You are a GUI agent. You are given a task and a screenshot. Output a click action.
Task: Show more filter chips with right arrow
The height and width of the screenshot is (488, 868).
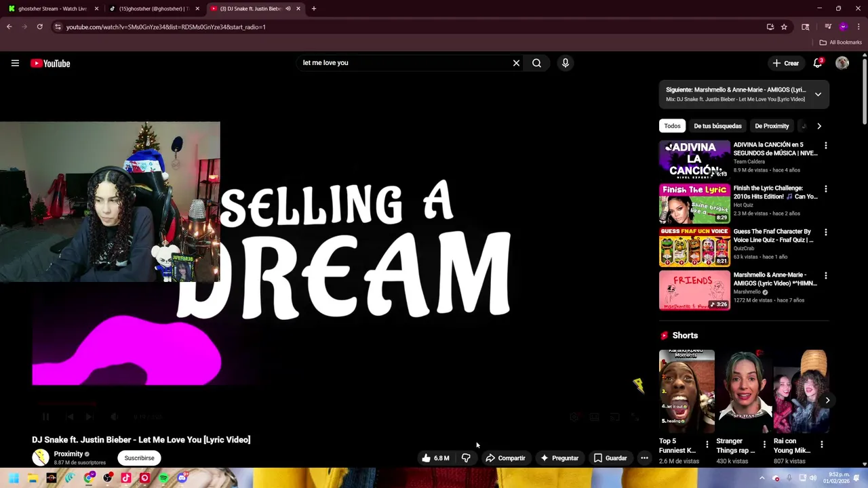pos(818,126)
